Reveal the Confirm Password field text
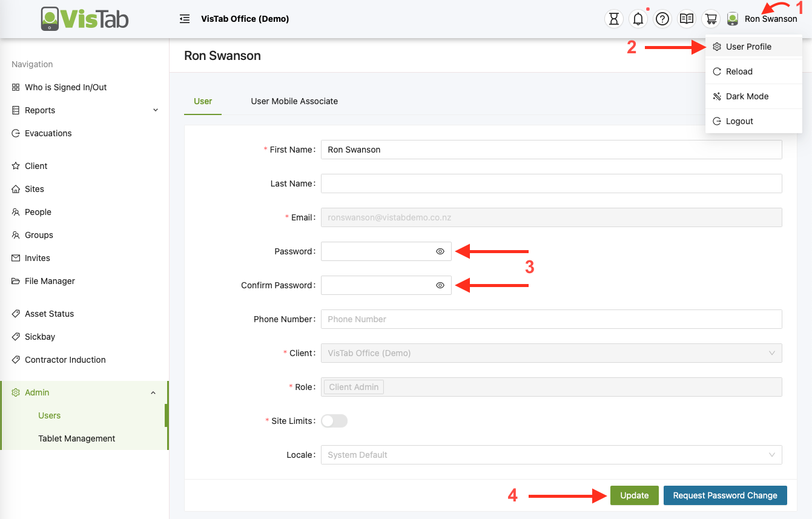 (x=440, y=285)
